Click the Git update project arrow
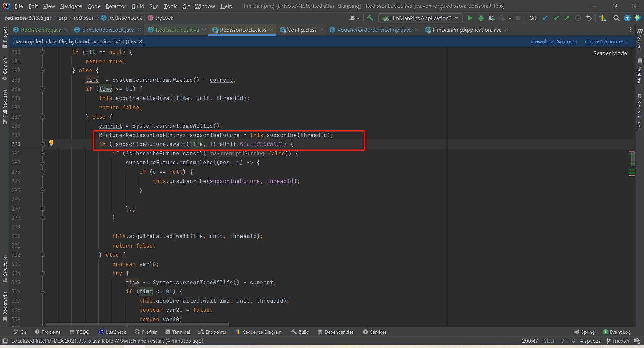The width and height of the screenshot is (644, 348). pos(545,18)
